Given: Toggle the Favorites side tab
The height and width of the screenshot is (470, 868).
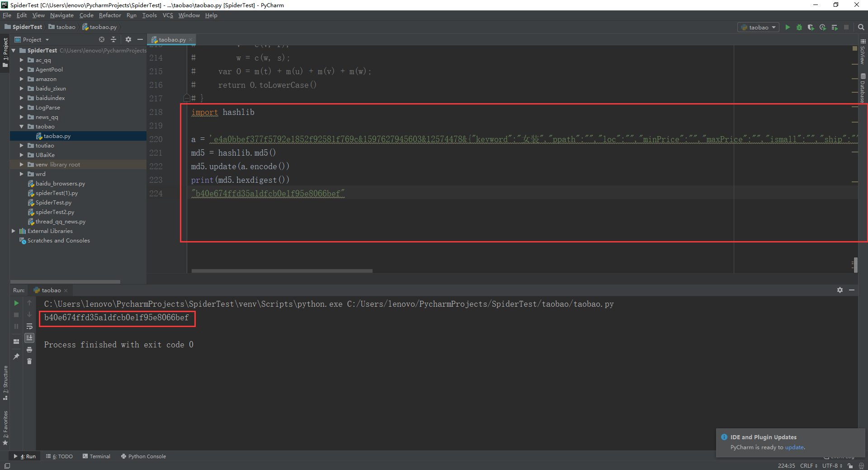Looking at the screenshot, I should 5,428.
